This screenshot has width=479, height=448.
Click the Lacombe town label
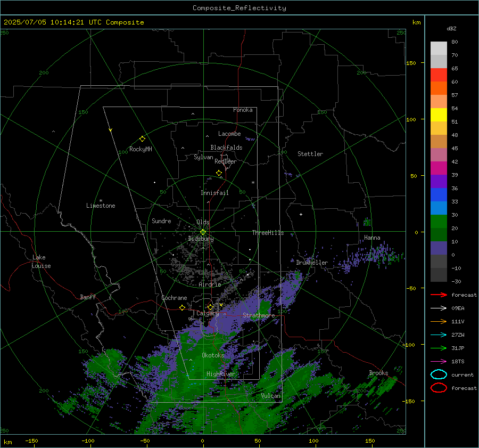(229, 134)
